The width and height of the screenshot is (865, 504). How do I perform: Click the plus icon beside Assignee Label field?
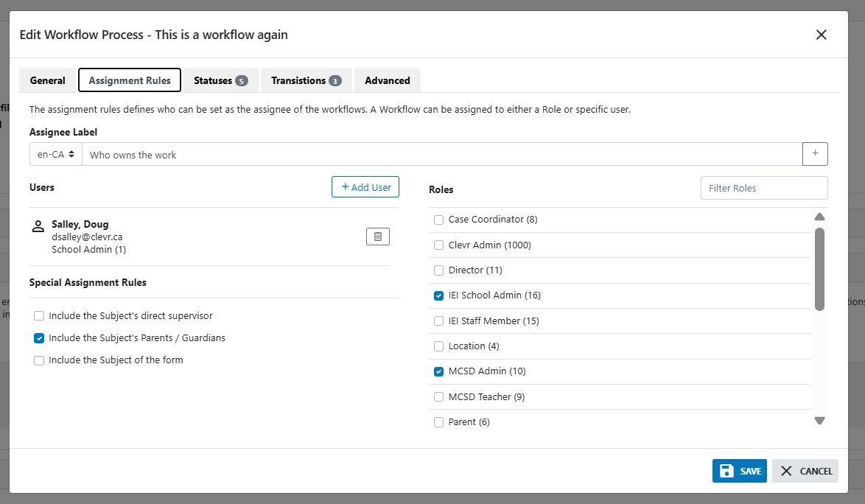pos(815,154)
